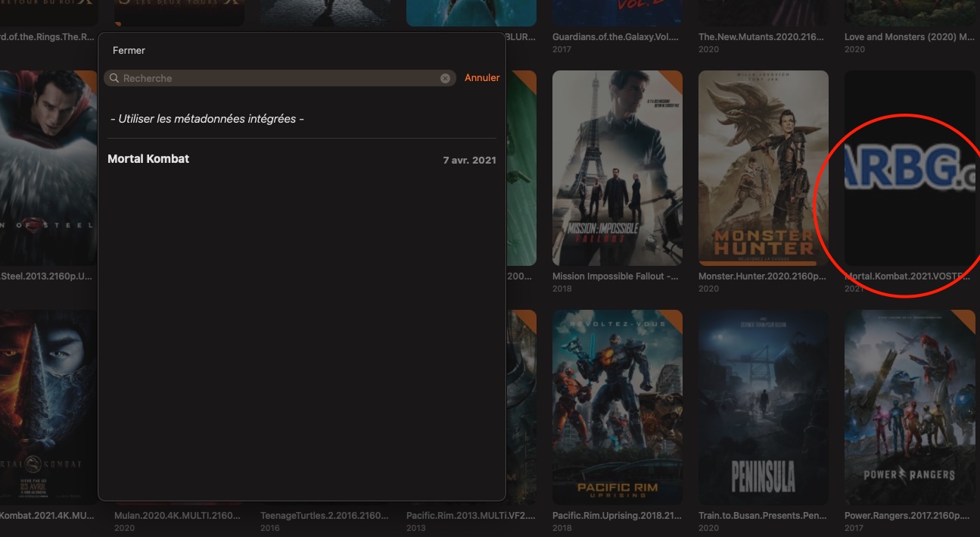Open the Monster Hunter movie poster
This screenshot has height=537, width=980.
[764, 168]
